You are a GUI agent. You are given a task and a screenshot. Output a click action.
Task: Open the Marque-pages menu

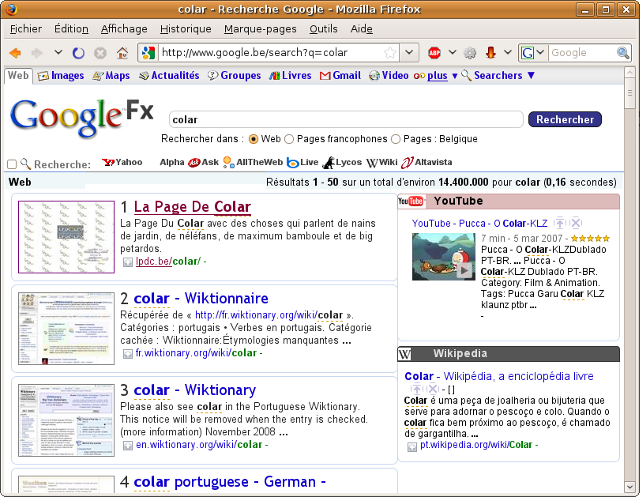260,29
